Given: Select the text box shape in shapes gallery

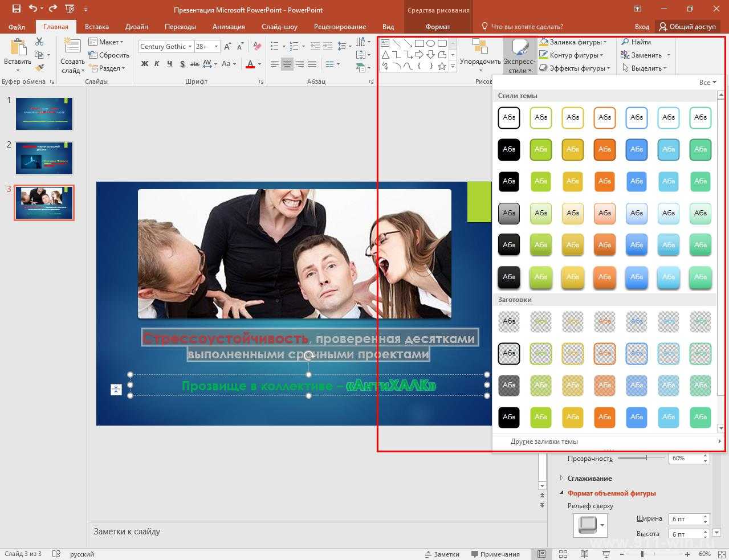Looking at the screenshot, I should [x=385, y=43].
